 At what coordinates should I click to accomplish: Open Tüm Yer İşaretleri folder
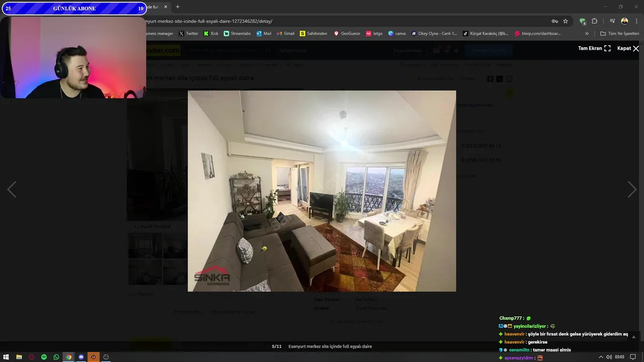[619, 34]
